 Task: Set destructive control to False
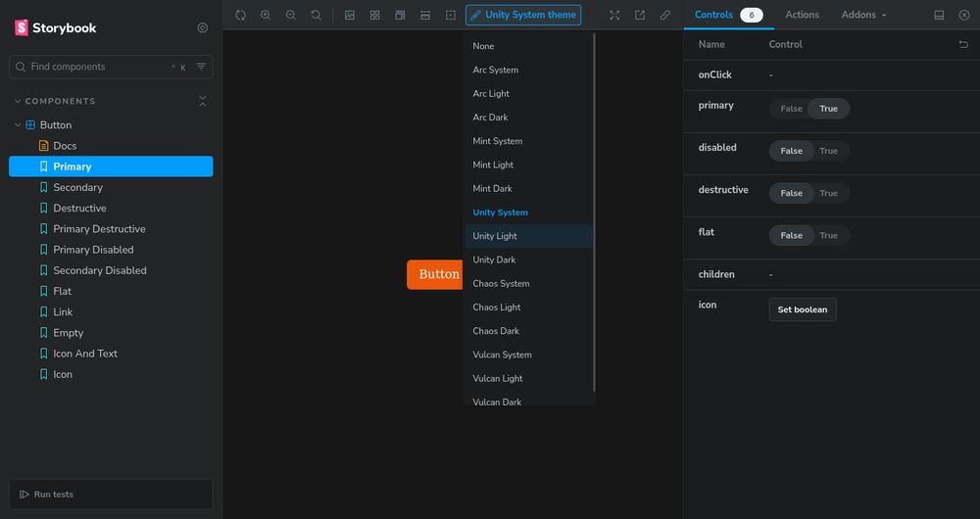[x=791, y=194]
